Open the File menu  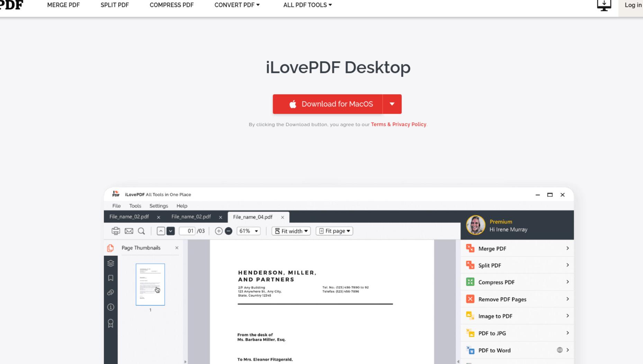(116, 206)
